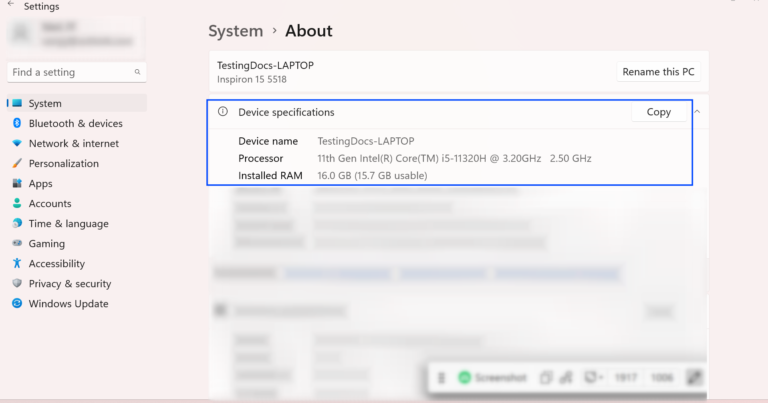Click the Gaming controller icon

(x=17, y=243)
